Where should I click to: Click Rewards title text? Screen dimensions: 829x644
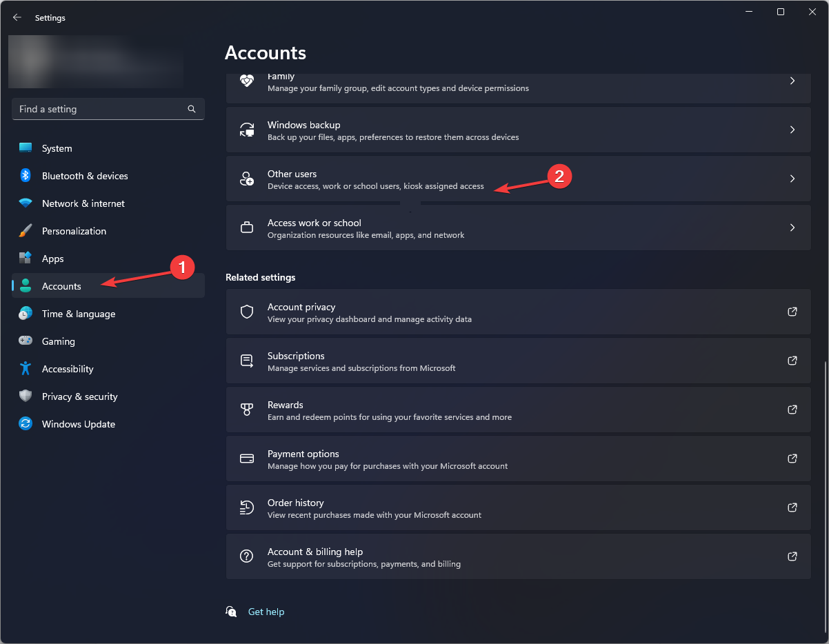286,405
